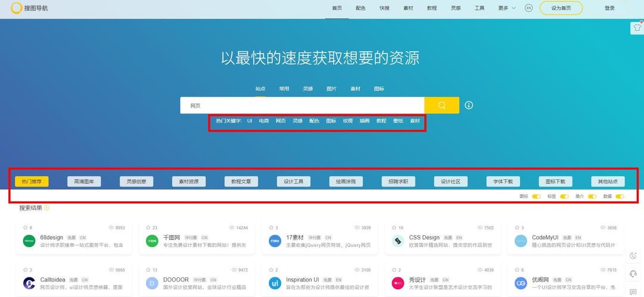The width and height of the screenshot is (644, 297).
Task: Click the 68design site logo
Action: tap(29, 241)
